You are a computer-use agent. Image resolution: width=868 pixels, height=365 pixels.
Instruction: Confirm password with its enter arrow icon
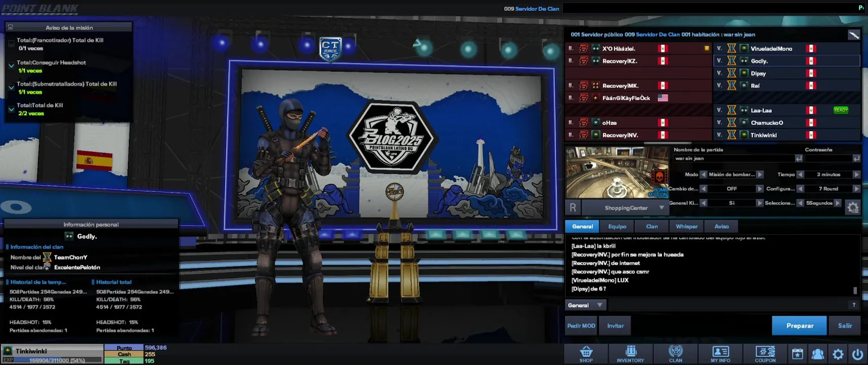pos(856,159)
